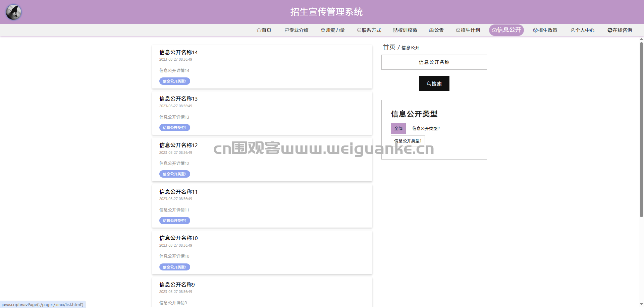Click the 信息公开详情14 description text
The image size is (644, 308).
tap(174, 70)
